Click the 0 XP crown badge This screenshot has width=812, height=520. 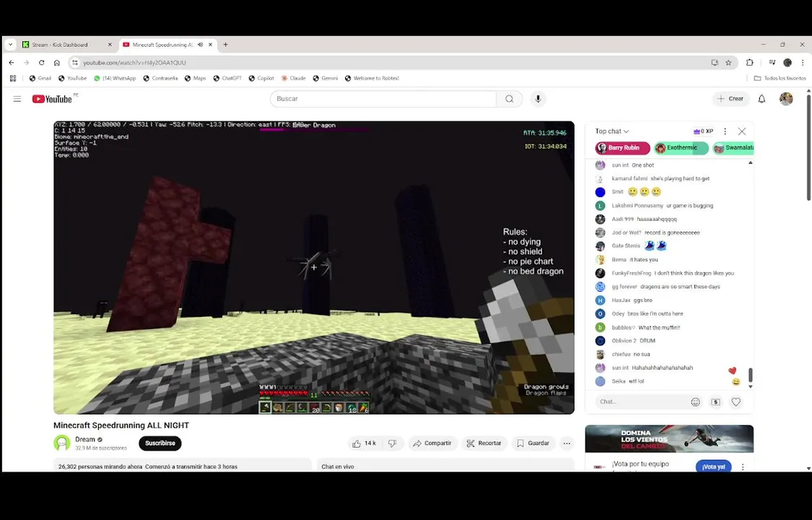(703, 131)
